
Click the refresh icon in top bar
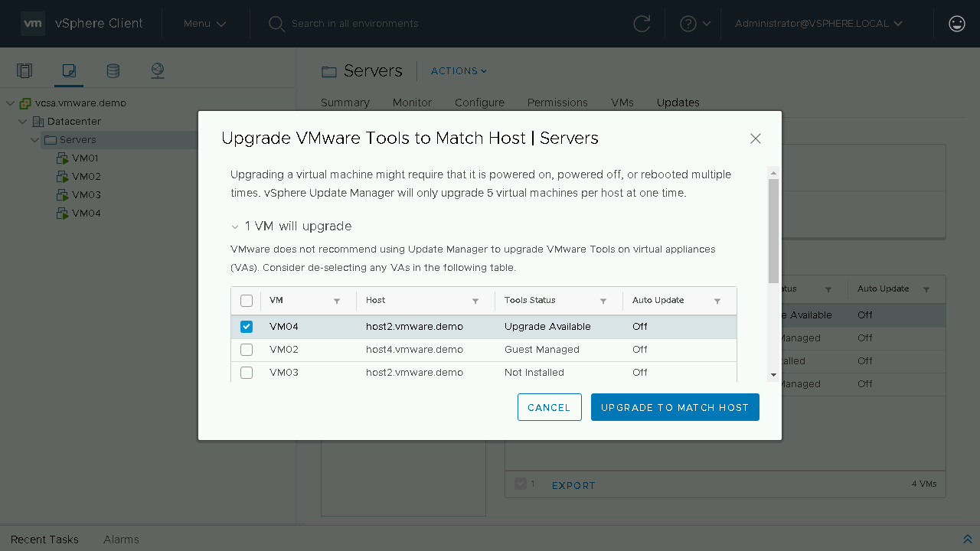tap(642, 24)
